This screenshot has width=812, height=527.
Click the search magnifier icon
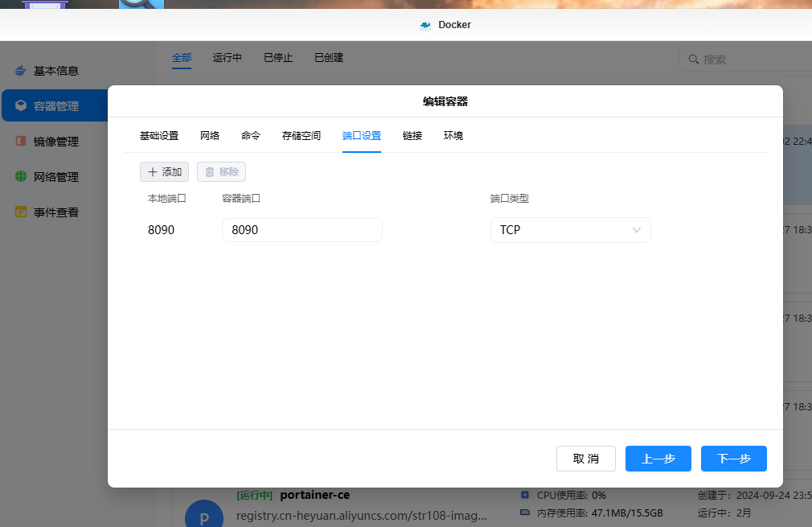(693, 60)
